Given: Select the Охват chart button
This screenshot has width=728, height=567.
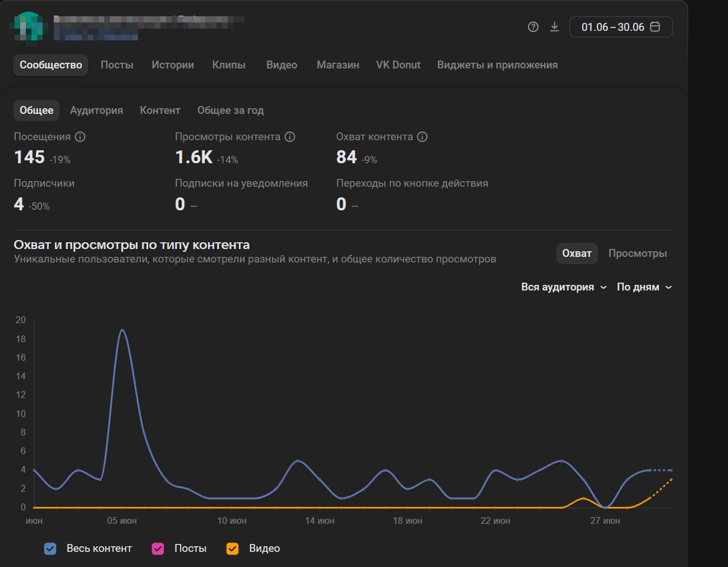Looking at the screenshot, I should tap(577, 253).
